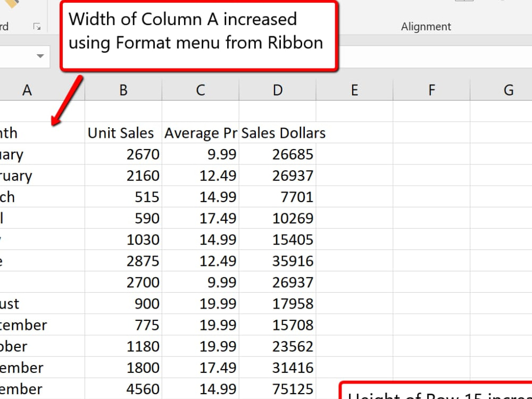This screenshot has height=399, width=532.
Task: Click sales dollars cell 23562
Action: (278, 346)
